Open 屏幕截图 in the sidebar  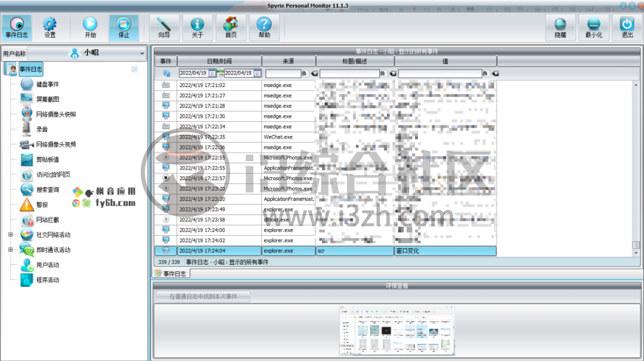pos(47,99)
